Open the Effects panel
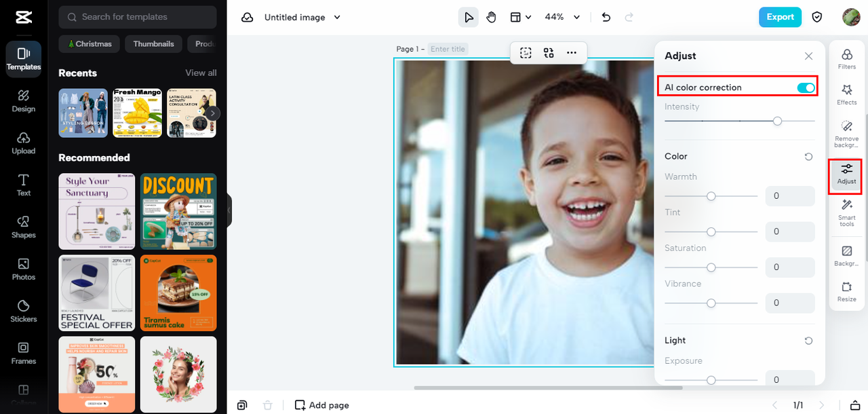This screenshot has width=868, height=414. 847,94
